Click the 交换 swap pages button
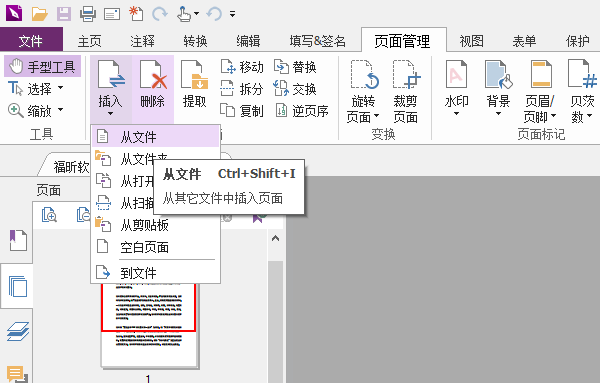This screenshot has width=600, height=383. tap(295, 89)
